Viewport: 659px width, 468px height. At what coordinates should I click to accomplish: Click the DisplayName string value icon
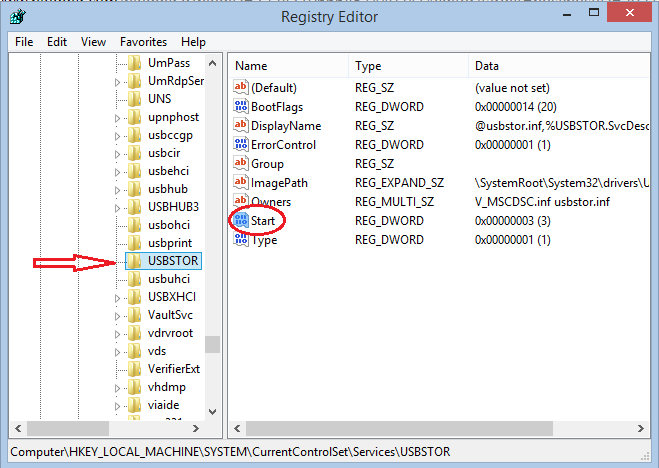(x=241, y=125)
